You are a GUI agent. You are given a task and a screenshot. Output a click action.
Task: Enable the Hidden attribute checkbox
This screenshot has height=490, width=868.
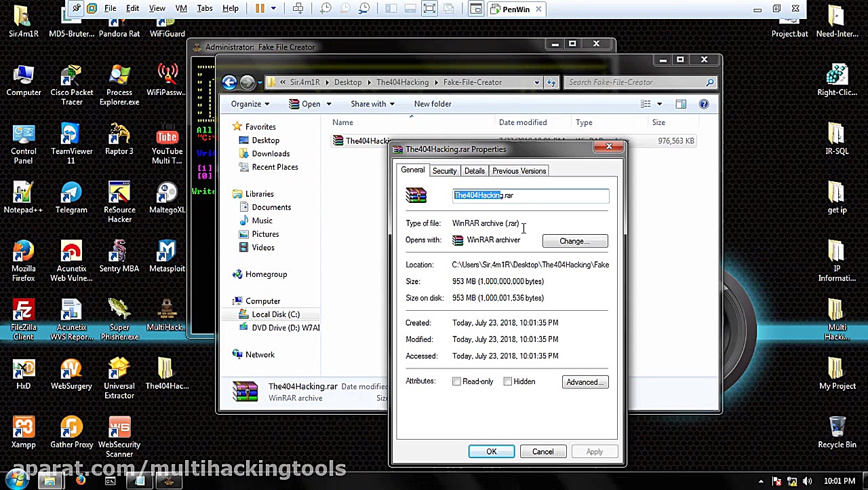pos(507,381)
